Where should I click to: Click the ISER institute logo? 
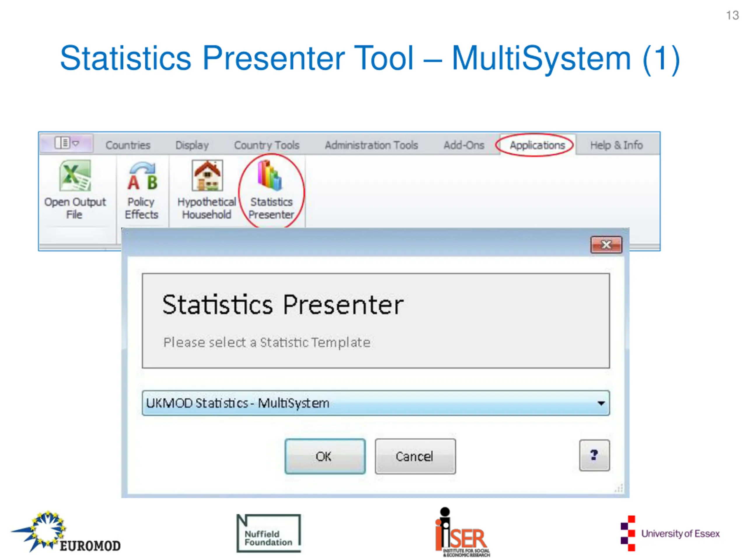click(x=462, y=532)
